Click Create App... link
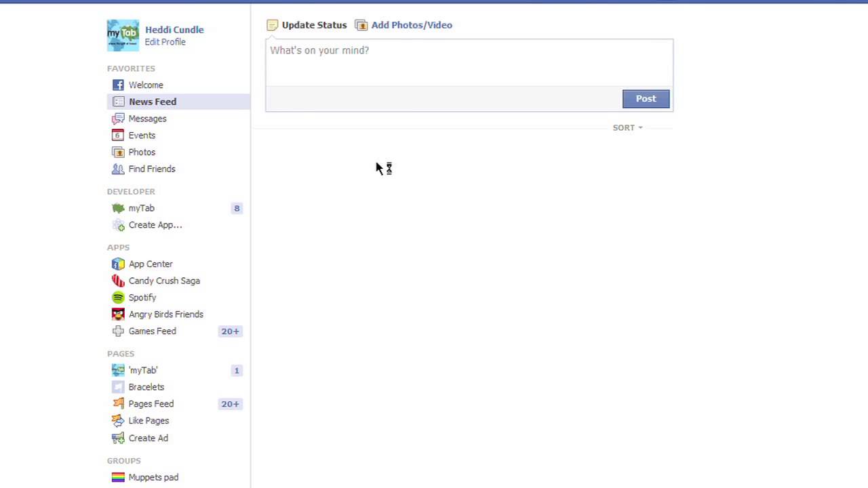 pyautogui.click(x=155, y=225)
